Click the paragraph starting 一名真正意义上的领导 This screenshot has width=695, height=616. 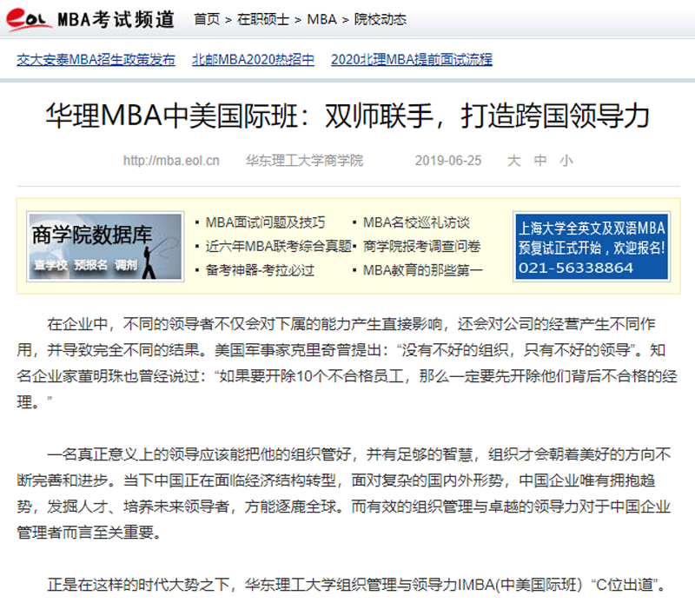[345, 493]
